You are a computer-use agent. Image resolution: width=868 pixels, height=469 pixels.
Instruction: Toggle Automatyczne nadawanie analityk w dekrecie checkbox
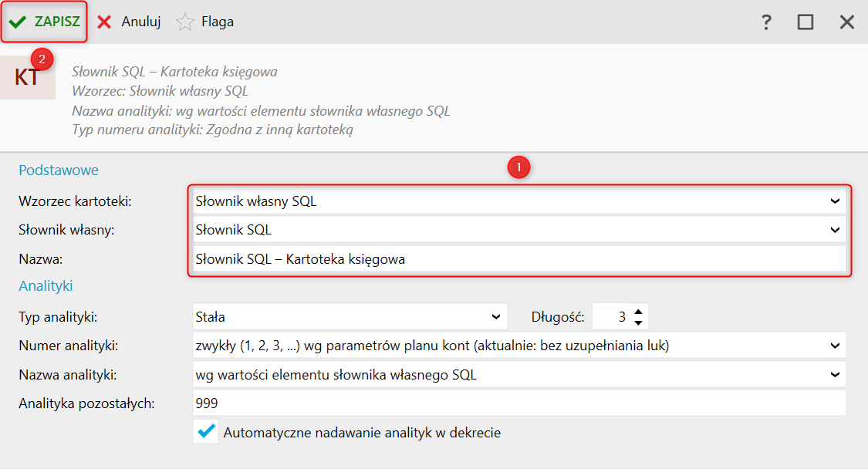(x=206, y=432)
